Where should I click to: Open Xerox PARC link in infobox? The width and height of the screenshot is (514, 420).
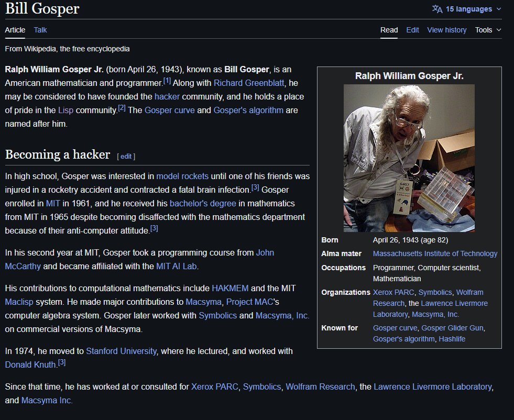393,292
